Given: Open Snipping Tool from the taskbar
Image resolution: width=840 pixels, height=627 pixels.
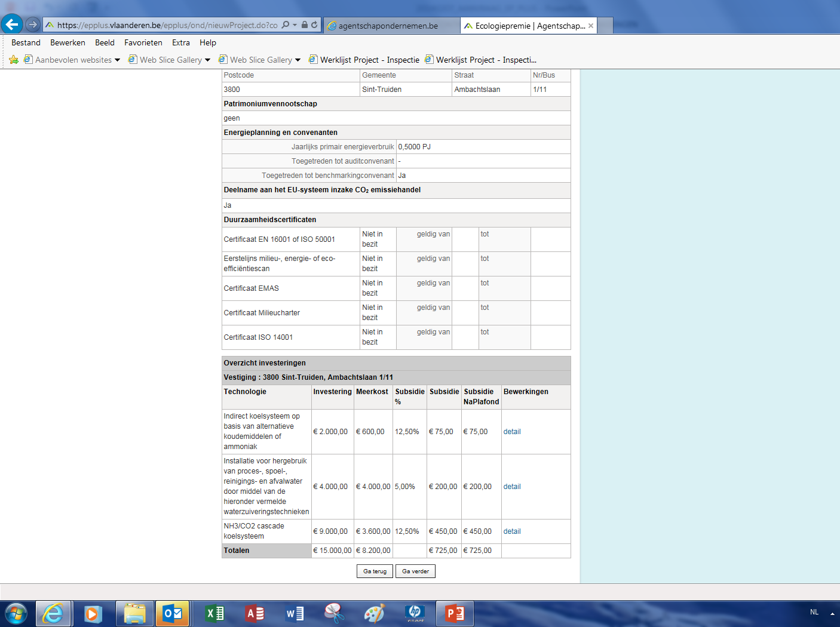Looking at the screenshot, I should (x=335, y=613).
